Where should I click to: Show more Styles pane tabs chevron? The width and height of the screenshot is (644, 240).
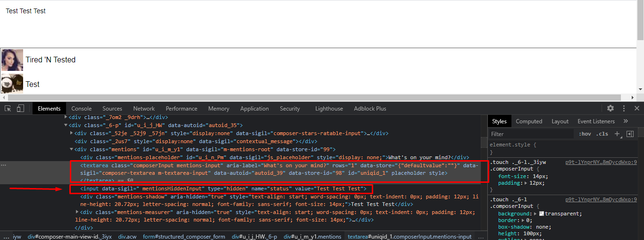click(626, 121)
